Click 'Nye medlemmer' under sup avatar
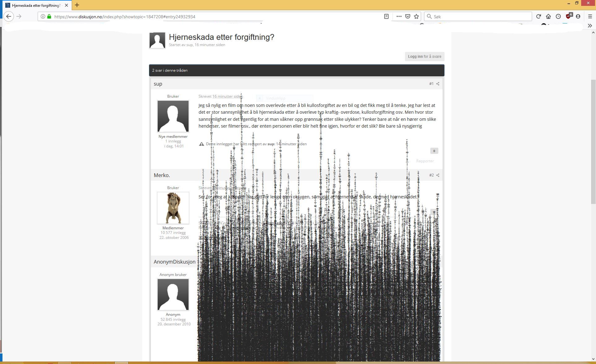 pos(173,137)
